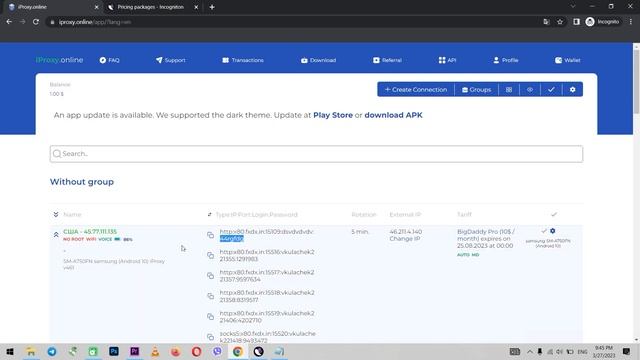The width and height of the screenshot is (640, 360).
Task: Click the Create Connection button
Action: point(416,89)
